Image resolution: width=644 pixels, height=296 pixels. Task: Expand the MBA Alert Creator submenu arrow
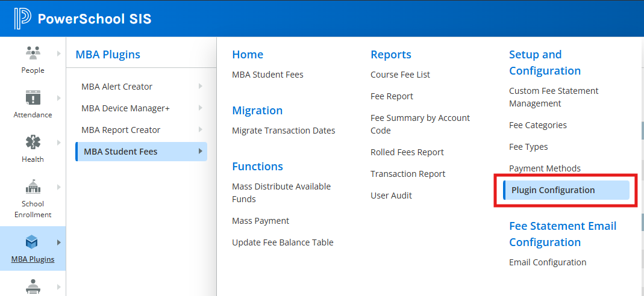pos(200,87)
